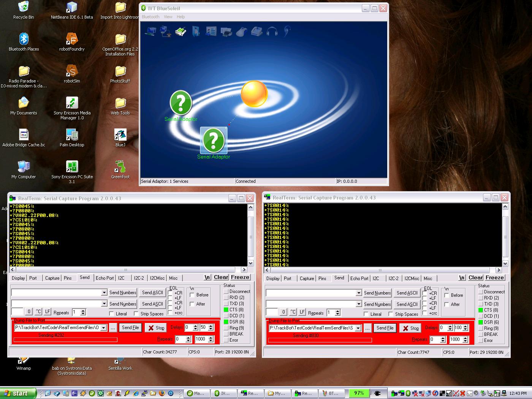This screenshot has width=532, height=399.
Task: Click the orange My Device sun ball
Action: pos(254,94)
